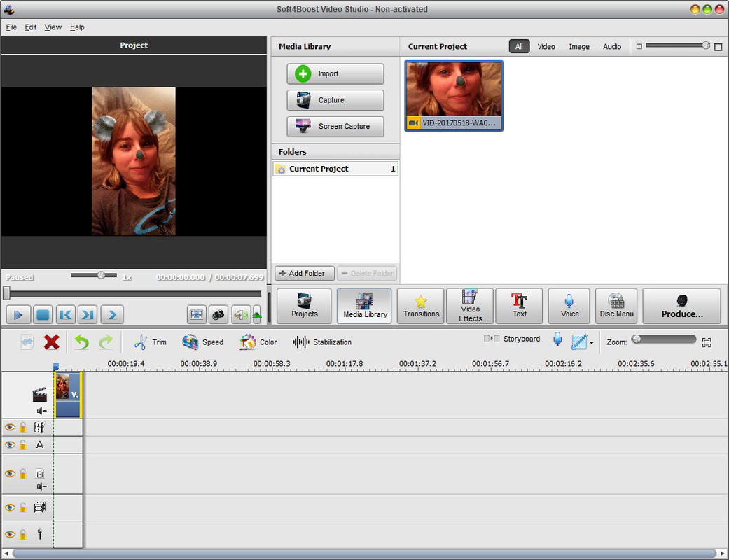Click the timeline position marker
Screen dimensions: 729x560
(x=56, y=367)
